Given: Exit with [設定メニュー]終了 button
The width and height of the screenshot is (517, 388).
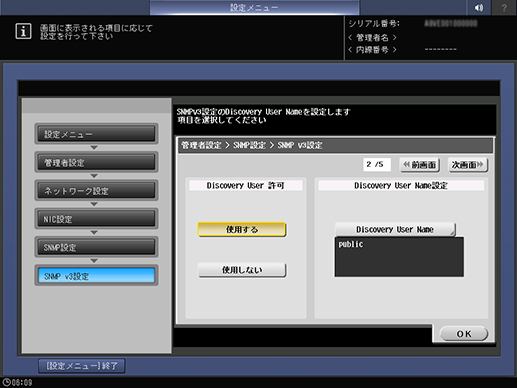Looking at the screenshot, I should click(x=82, y=366).
